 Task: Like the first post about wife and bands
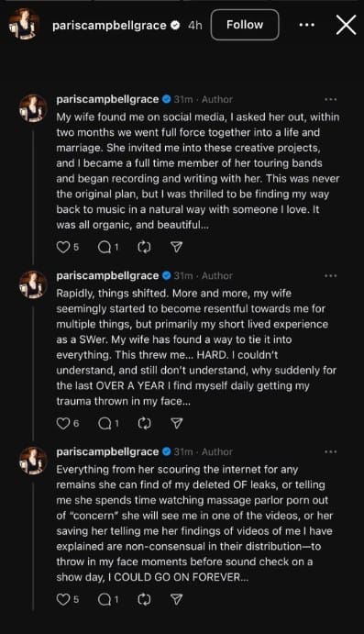pos(63,247)
